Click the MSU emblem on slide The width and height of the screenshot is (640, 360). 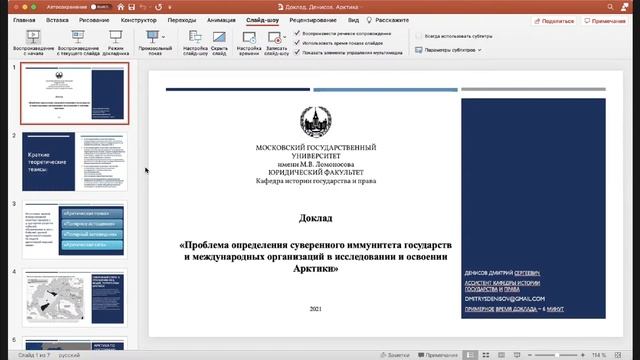[x=316, y=122]
